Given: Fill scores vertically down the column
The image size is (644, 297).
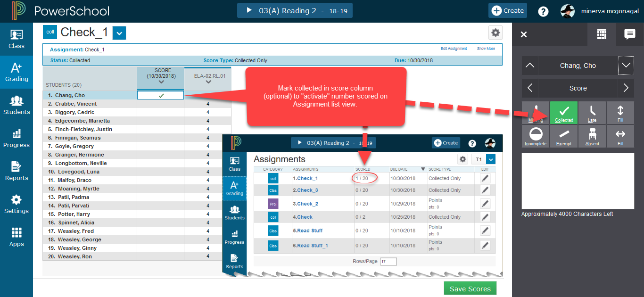Looking at the screenshot, I should tap(620, 113).
